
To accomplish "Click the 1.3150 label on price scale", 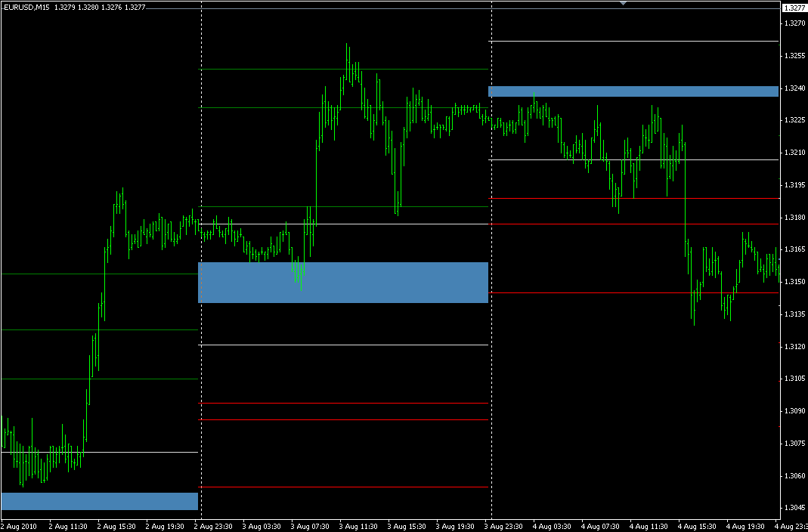I will pyautogui.click(x=794, y=282).
